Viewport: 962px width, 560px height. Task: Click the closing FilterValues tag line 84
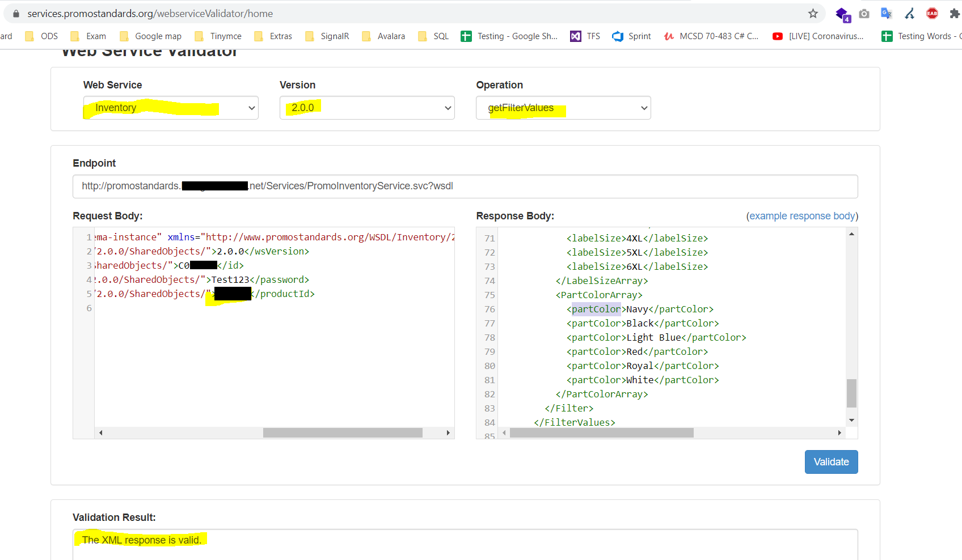point(575,423)
